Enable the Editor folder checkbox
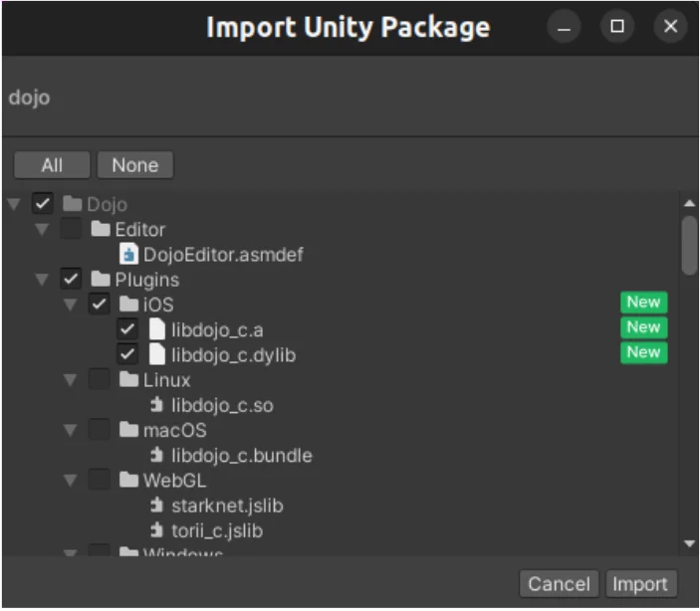Image resolution: width=700 pixels, height=611 pixels. tap(71, 230)
